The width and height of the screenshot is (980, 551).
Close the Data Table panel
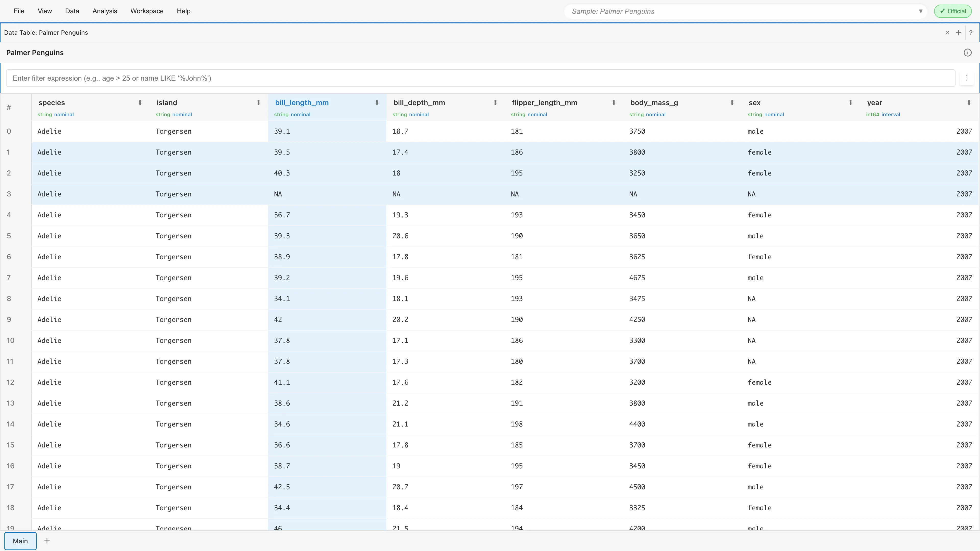click(x=947, y=33)
